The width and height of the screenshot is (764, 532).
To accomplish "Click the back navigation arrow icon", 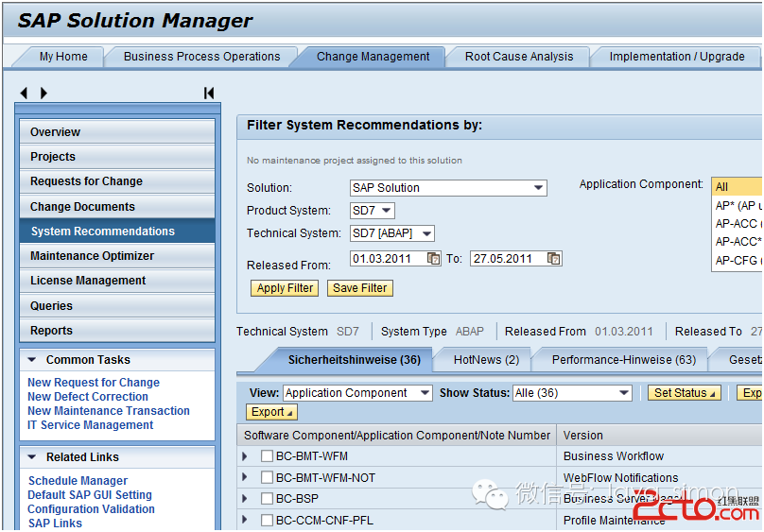I will tap(24, 93).
